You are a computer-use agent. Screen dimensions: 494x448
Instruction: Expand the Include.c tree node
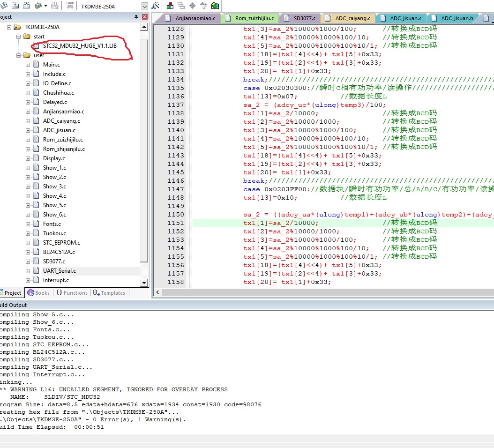click(x=28, y=75)
